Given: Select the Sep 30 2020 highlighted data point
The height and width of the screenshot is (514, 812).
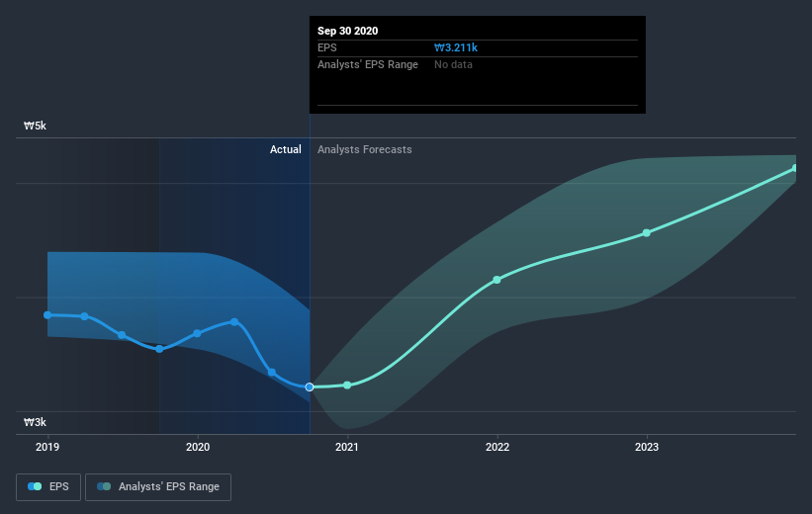Looking at the screenshot, I should pos(310,387).
